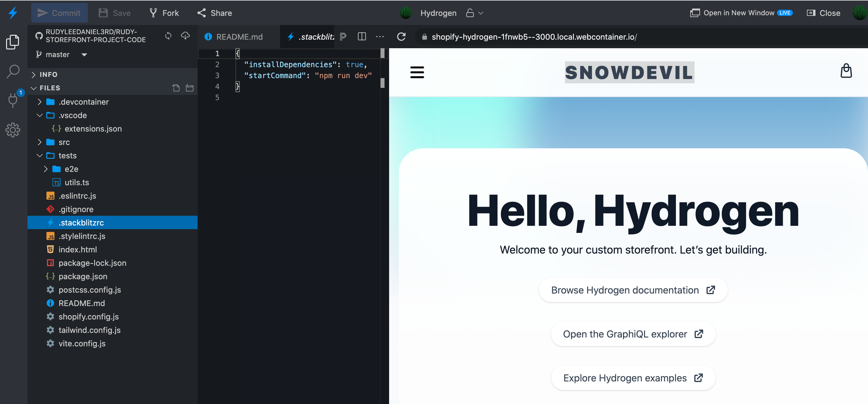Toggle the split editor layout icon
868x404 pixels.
point(362,36)
